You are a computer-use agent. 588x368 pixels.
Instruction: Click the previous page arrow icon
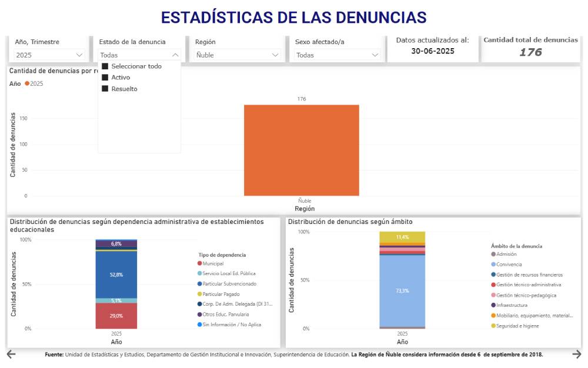click(11, 354)
